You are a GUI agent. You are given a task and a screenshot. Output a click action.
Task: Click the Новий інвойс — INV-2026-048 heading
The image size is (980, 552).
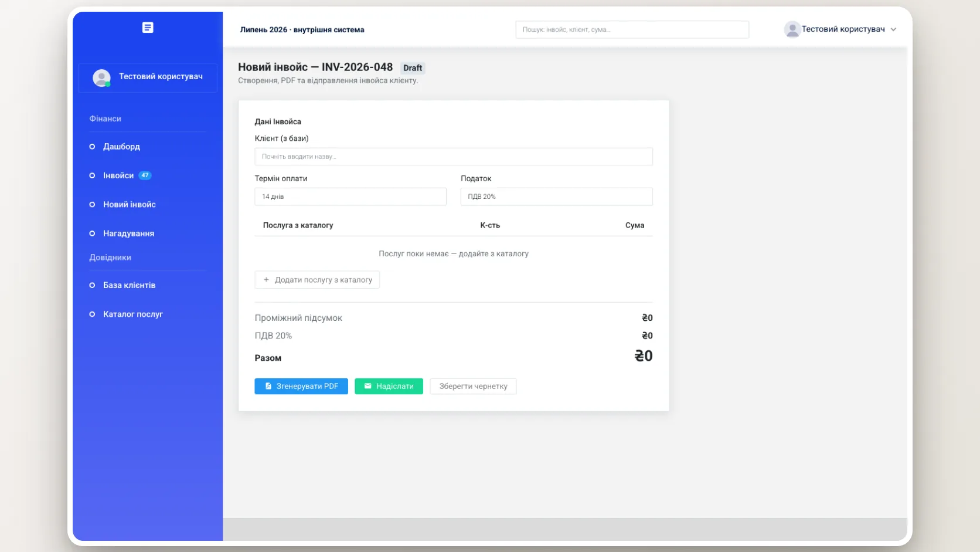[x=315, y=67]
